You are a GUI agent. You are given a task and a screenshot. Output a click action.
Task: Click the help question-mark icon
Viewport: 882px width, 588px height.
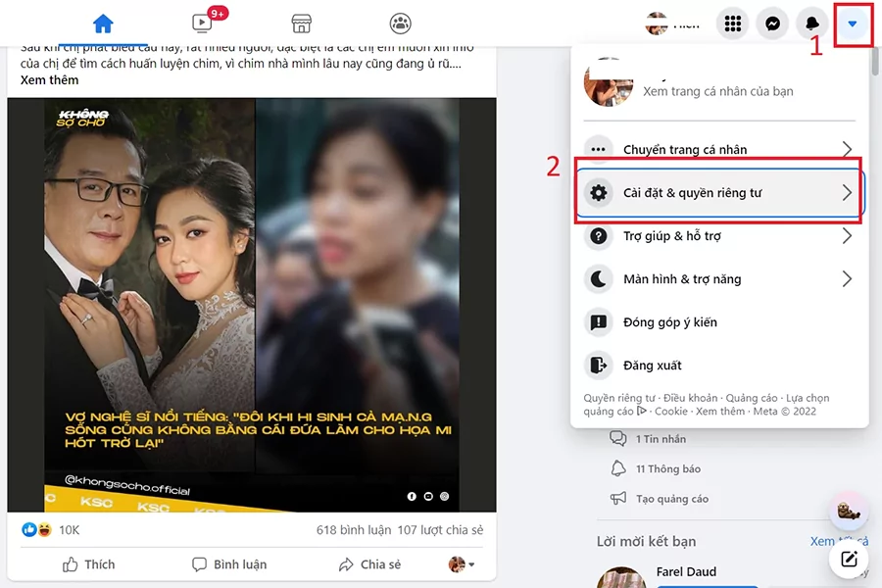(x=599, y=236)
